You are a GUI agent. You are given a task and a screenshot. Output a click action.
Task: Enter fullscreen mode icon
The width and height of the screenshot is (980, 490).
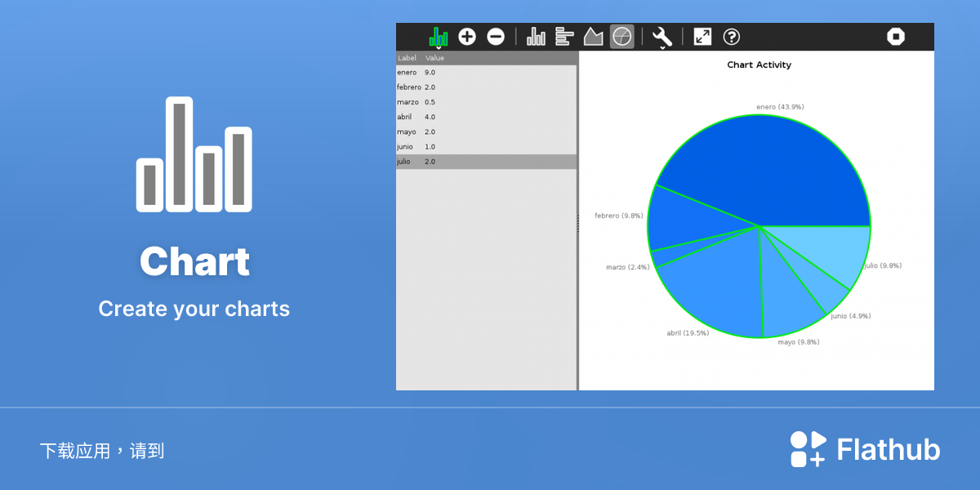[x=702, y=37]
